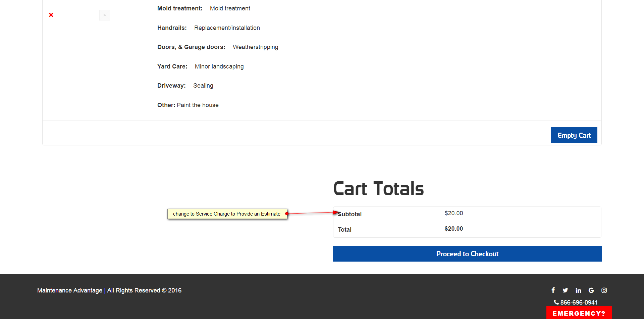The image size is (644, 319).
Task: Click the Driveway Sealing entry
Action: (x=203, y=86)
